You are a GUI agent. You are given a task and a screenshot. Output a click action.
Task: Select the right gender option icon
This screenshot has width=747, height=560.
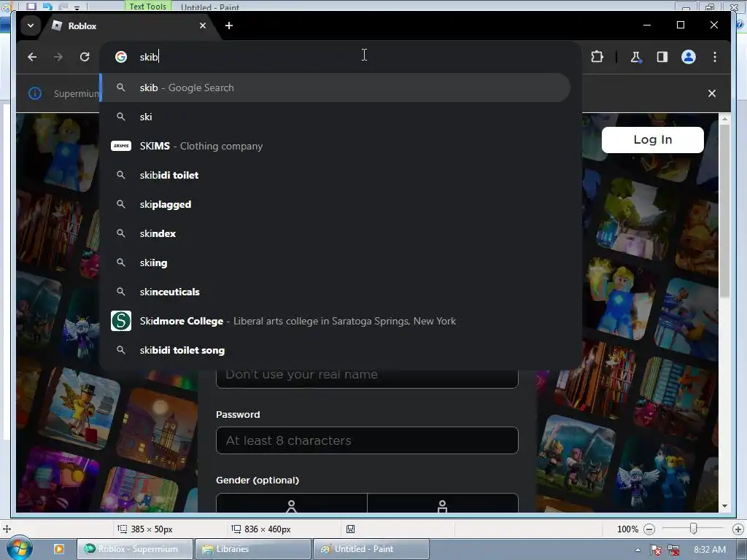click(442, 506)
